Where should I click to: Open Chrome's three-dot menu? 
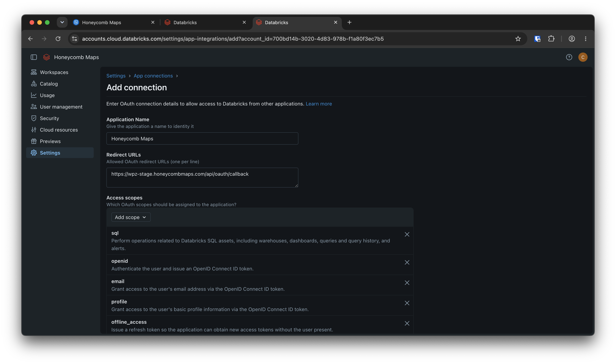[585, 39]
